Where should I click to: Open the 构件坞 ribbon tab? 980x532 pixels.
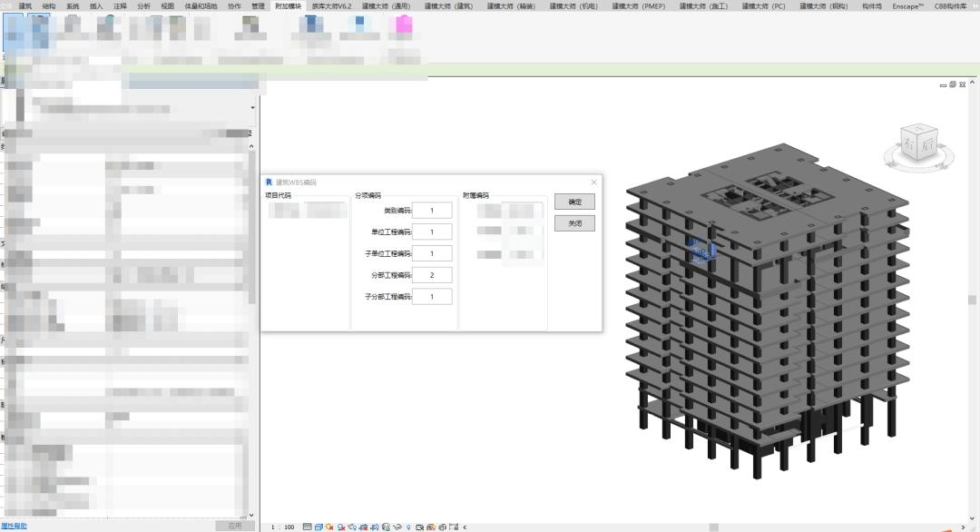[x=872, y=5]
